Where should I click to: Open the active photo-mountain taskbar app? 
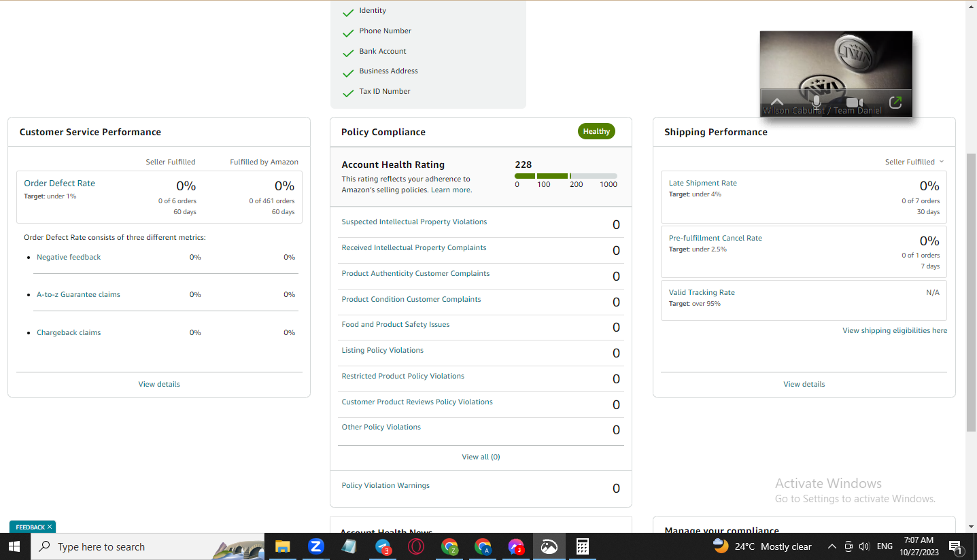pyautogui.click(x=549, y=546)
